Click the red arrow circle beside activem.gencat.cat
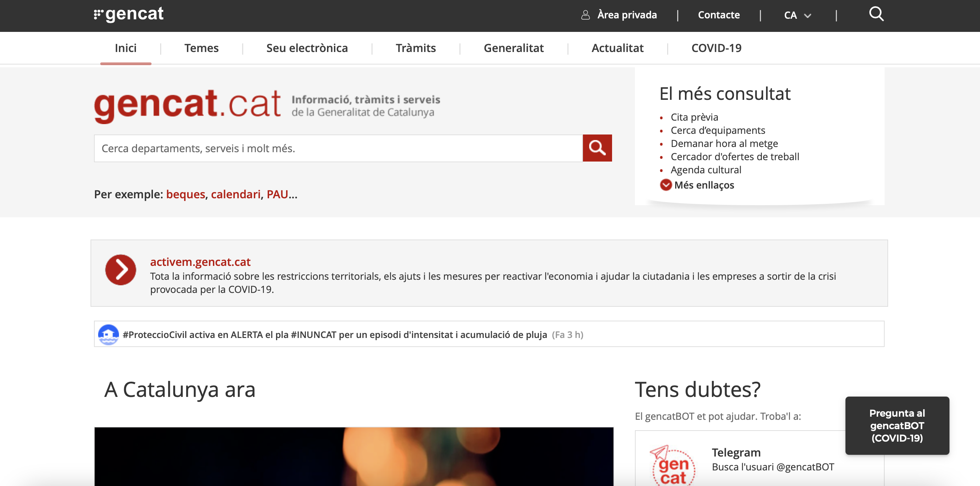The height and width of the screenshot is (486, 980). click(x=121, y=270)
